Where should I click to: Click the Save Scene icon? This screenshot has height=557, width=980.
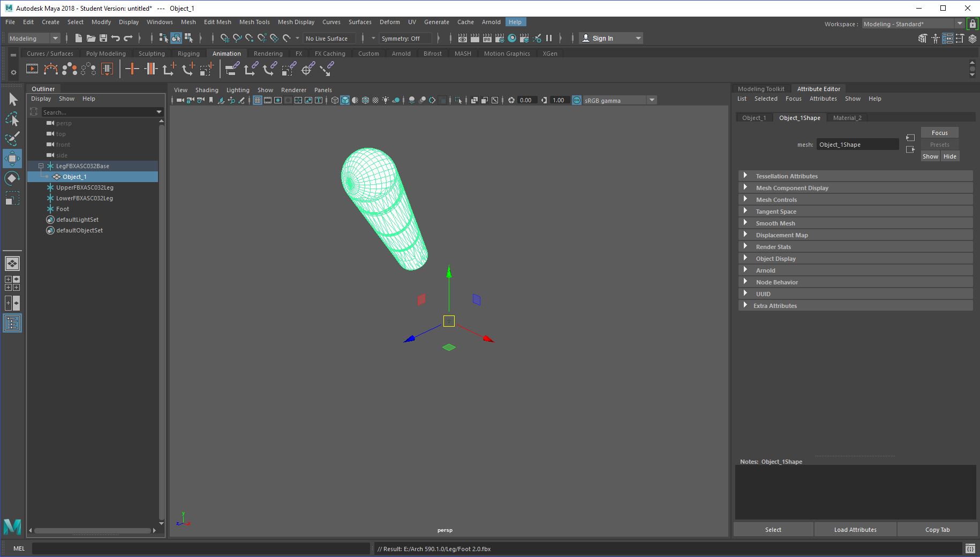103,38
